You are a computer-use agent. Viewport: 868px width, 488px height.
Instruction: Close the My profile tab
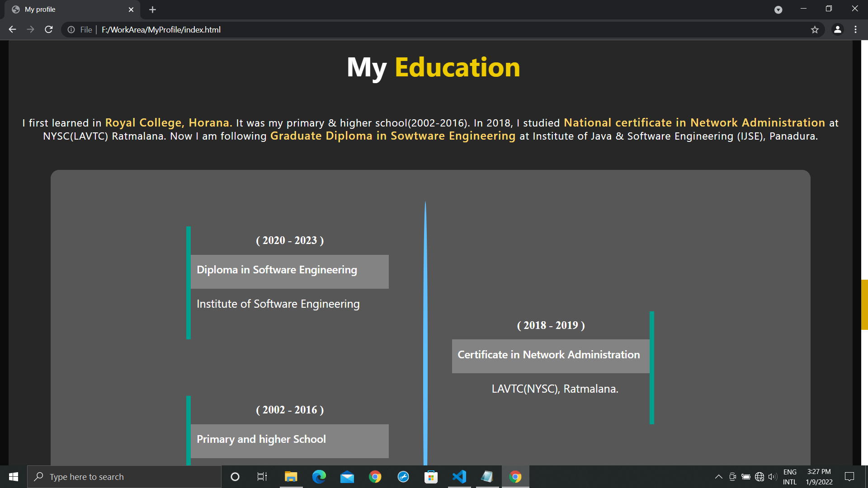point(131,9)
